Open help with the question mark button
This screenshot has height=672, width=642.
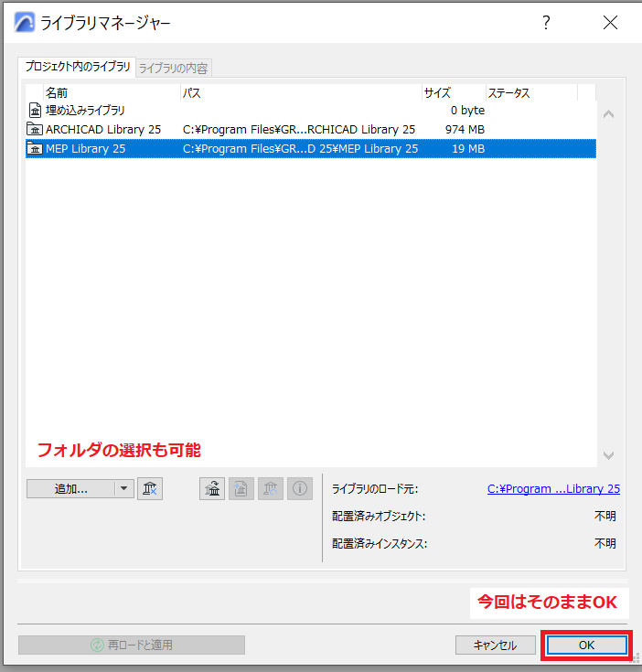546,22
